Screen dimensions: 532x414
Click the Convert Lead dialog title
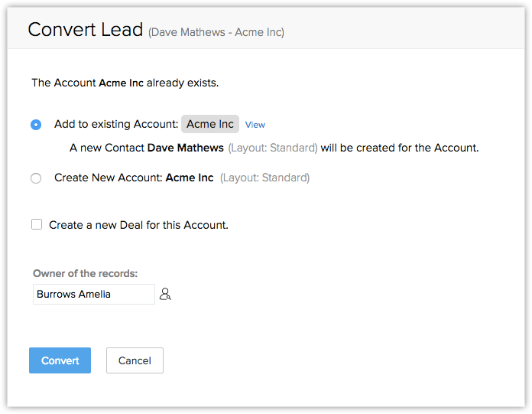point(86,30)
